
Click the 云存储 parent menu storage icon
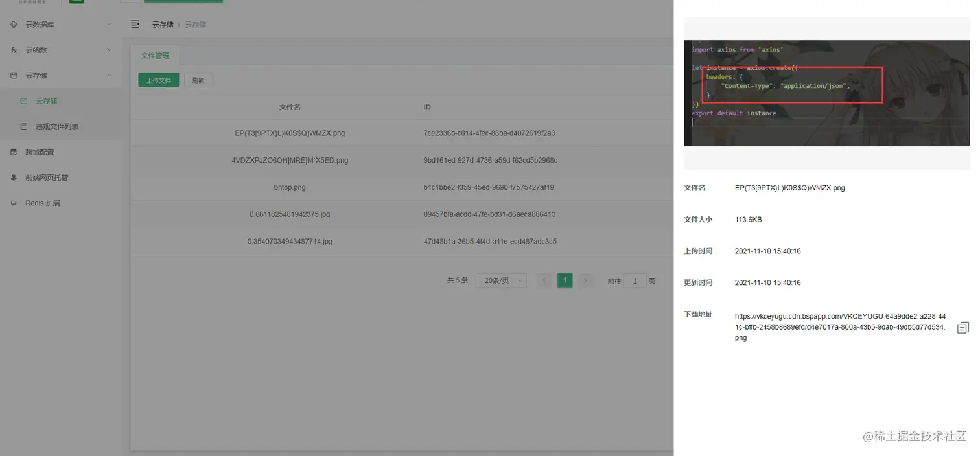(14, 76)
